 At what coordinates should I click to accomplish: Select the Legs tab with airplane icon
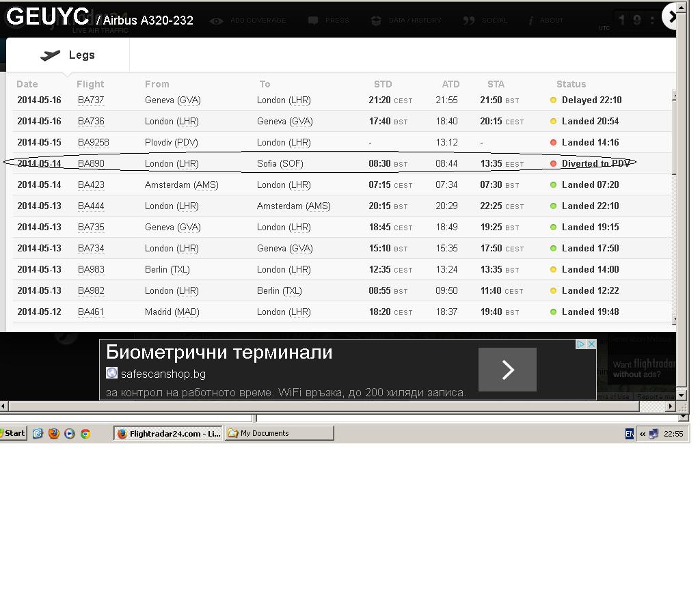pyautogui.click(x=68, y=55)
